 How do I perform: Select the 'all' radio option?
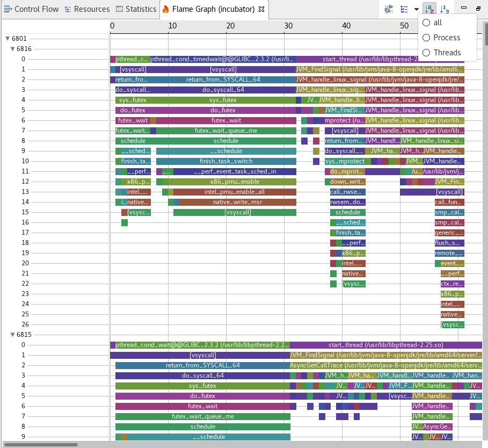[427, 23]
